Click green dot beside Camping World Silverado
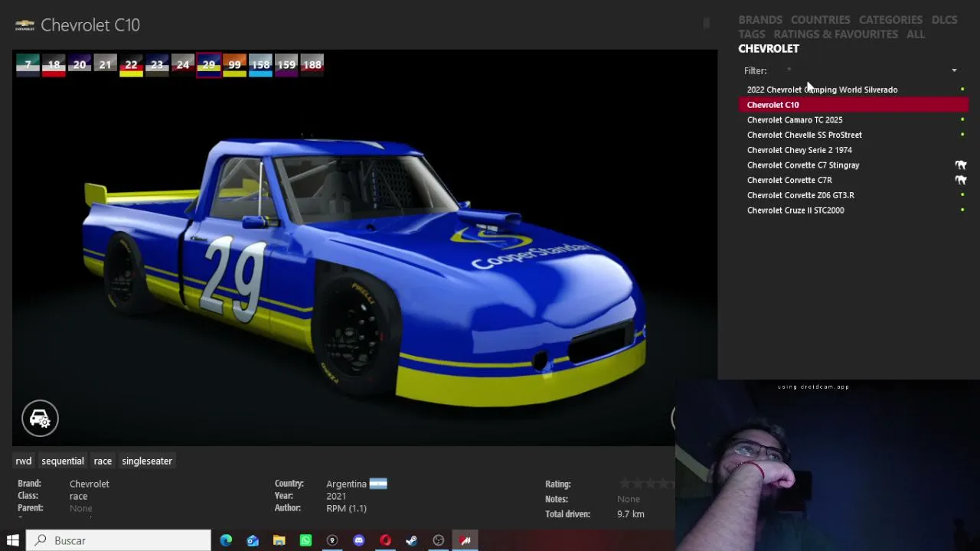The height and width of the screenshot is (551, 980). (962, 90)
